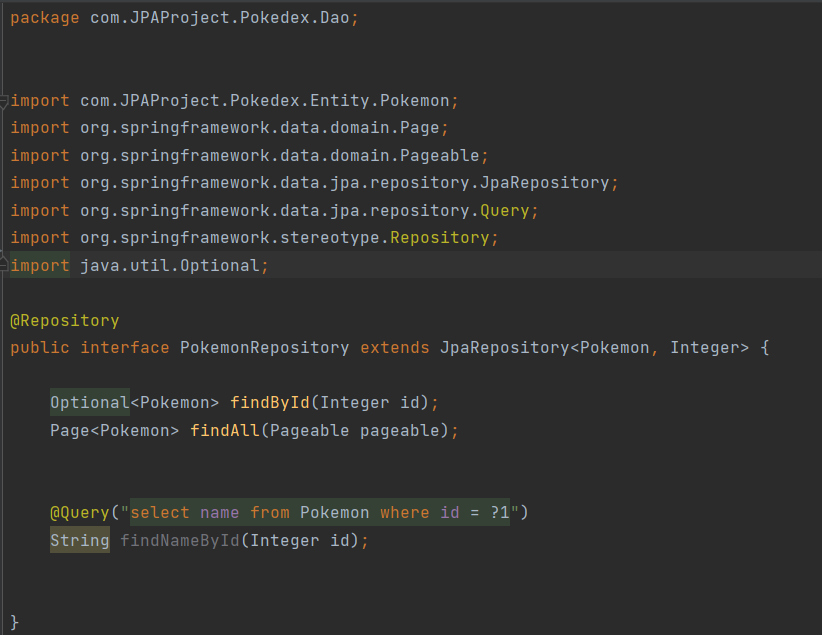Screen dimensions: 822x635
Task: Click 'com.JPAProject.Pokedex.Entity.Pokemon' import path
Action: [265, 101]
